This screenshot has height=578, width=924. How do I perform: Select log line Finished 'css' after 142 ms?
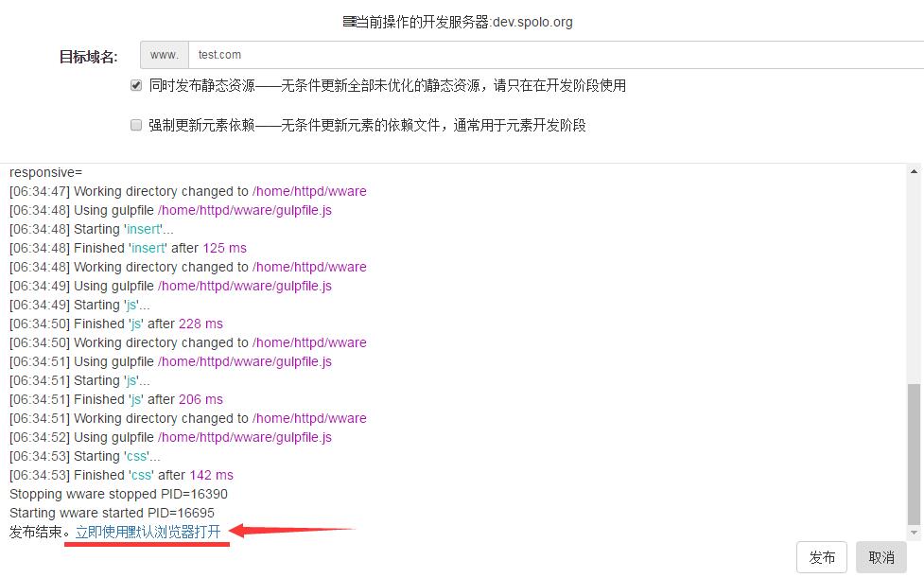(x=121, y=475)
